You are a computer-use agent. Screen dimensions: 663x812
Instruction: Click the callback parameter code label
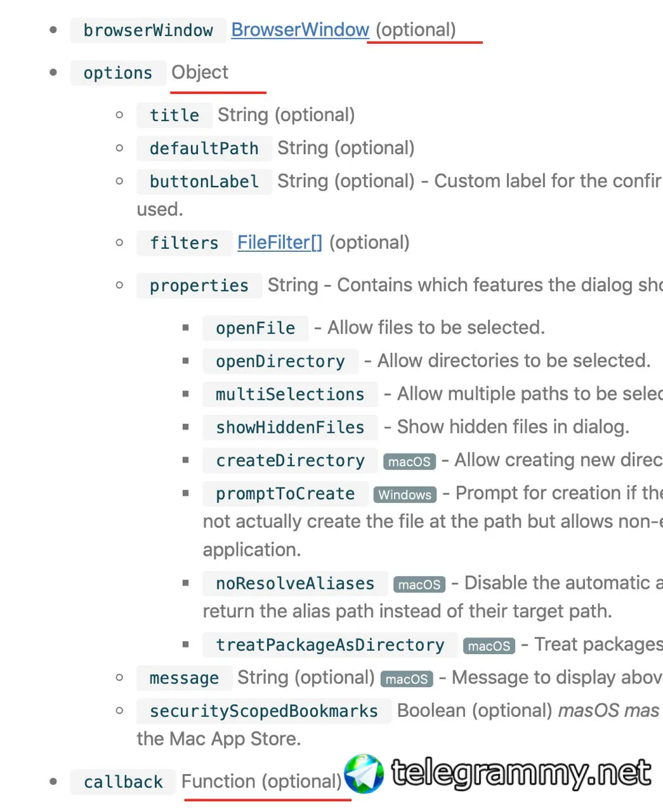123,782
